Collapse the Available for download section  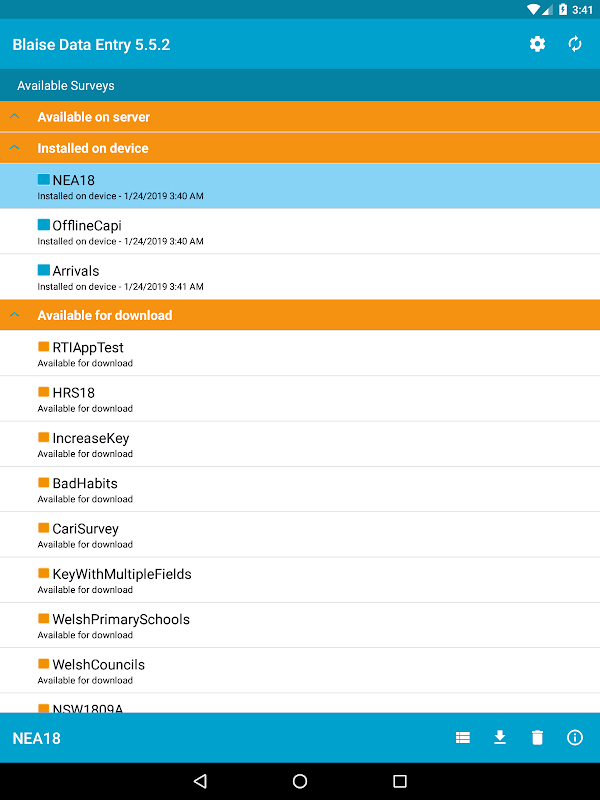[300, 315]
